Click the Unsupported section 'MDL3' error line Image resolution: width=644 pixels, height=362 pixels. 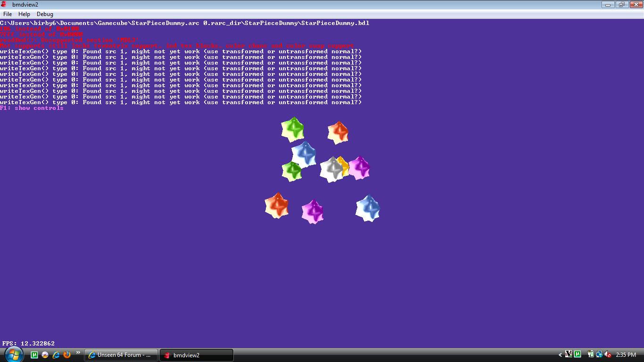[69, 40]
